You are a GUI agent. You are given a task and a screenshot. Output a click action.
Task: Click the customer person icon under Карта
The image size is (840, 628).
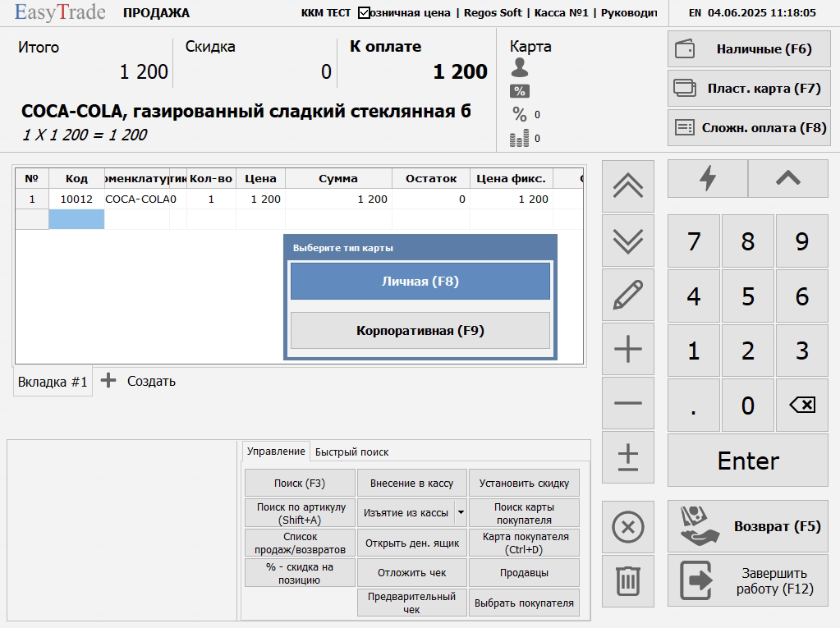point(519,68)
